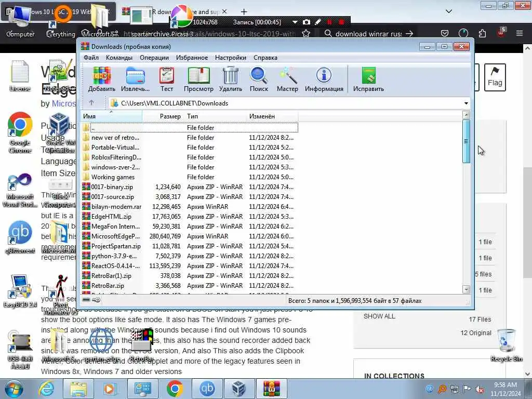The width and height of the screenshot is (532, 399).
Task: Run the Тест archive test tool
Action: pos(167,79)
